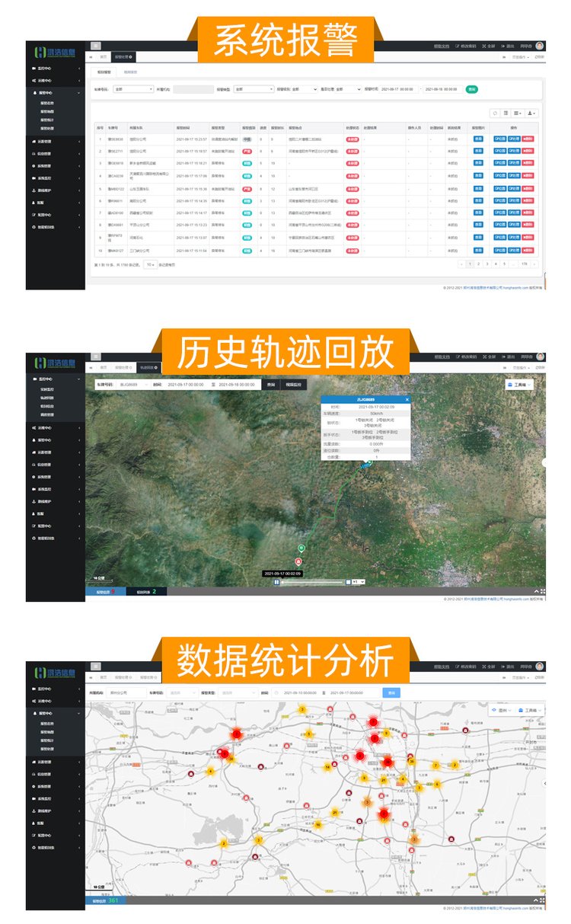Click the refresh icon above the alarm table

494,113
